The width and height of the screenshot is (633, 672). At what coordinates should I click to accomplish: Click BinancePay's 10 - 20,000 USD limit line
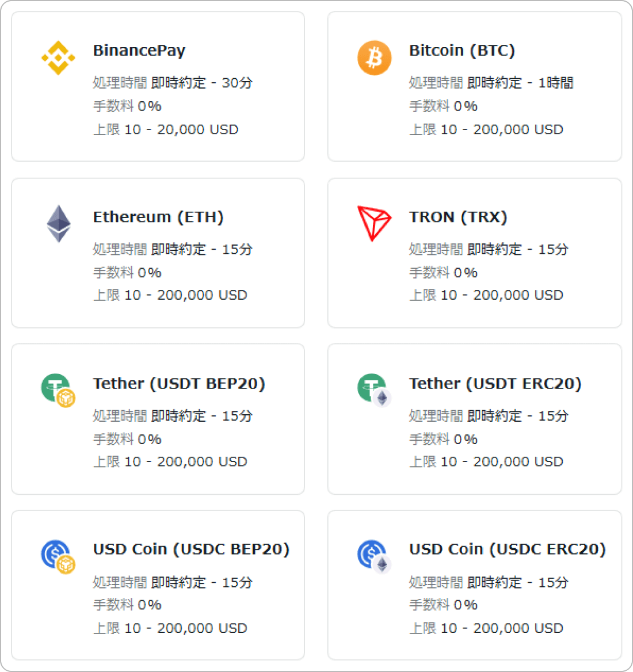click(166, 129)
